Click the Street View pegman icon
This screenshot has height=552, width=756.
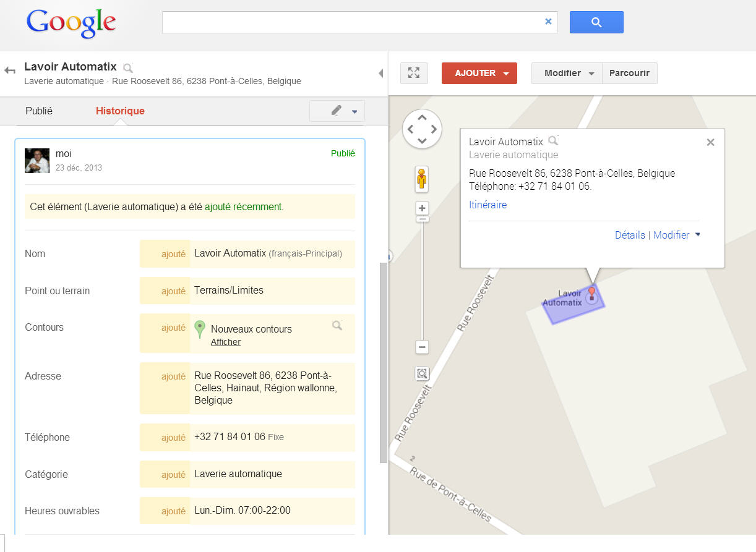[x=422, y=179]
